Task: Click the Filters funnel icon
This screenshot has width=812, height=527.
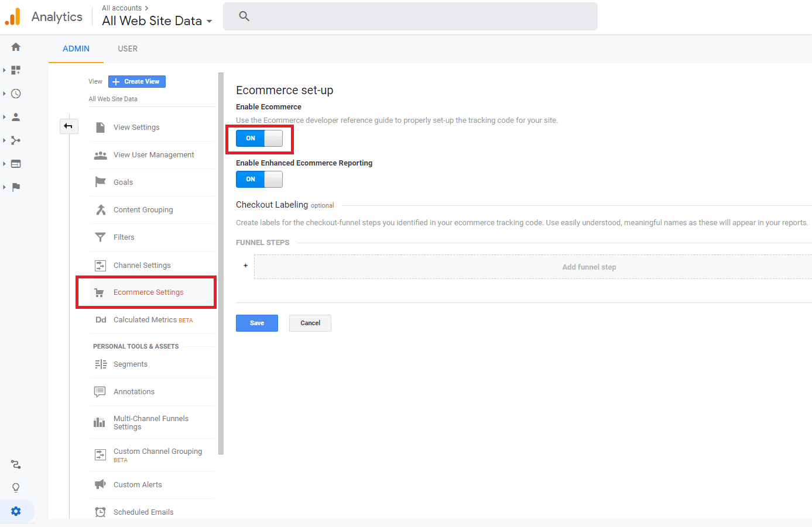Action: pyautogui.click(x=101, y=237)
